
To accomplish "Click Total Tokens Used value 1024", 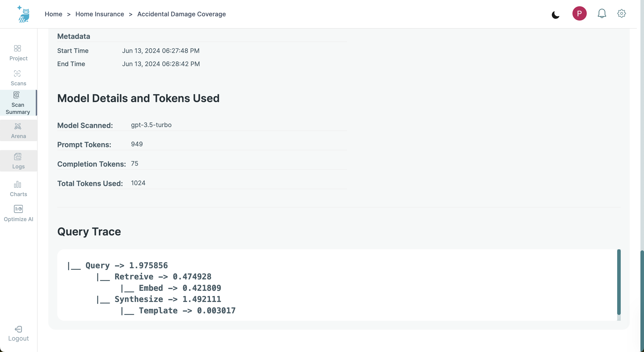I will pyautogui.click(x=138, y=183).
